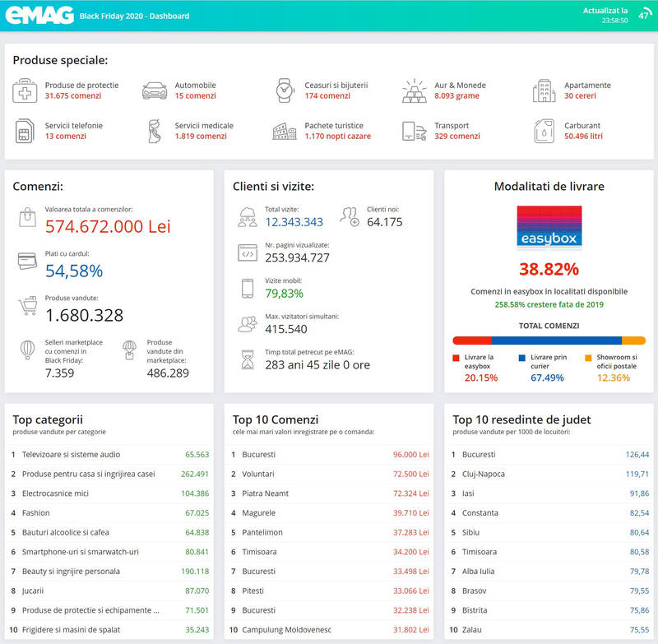Click the eMAG logo
Screen dimensions: 658x644
(39, 16)
